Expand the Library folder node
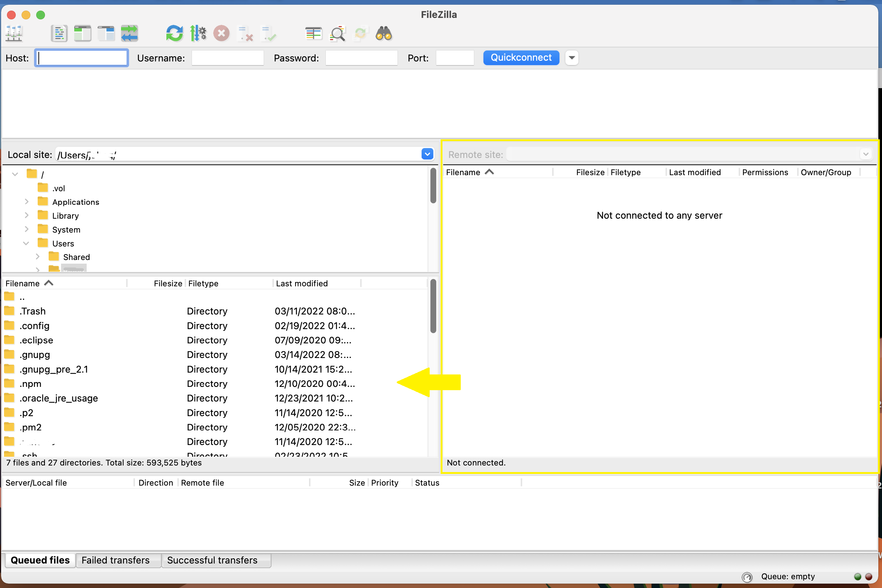Image resolution: width=882 pixels, height=588 pixels. coord(27,216)
